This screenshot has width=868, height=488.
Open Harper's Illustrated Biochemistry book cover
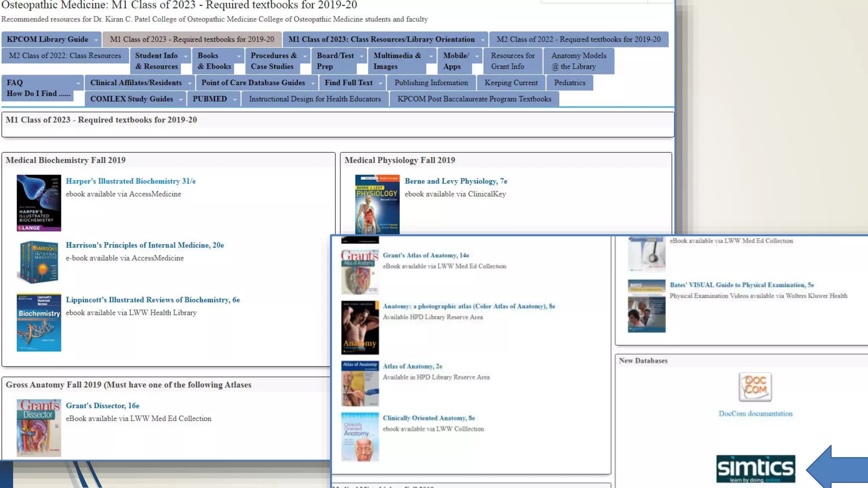[39, 203]
